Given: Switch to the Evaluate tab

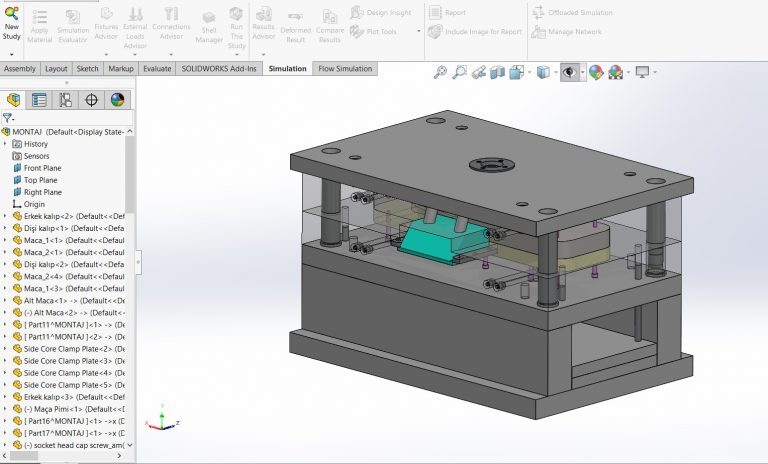Looking at the screenshot, I should pyautogui.click(x=157, y=69).
